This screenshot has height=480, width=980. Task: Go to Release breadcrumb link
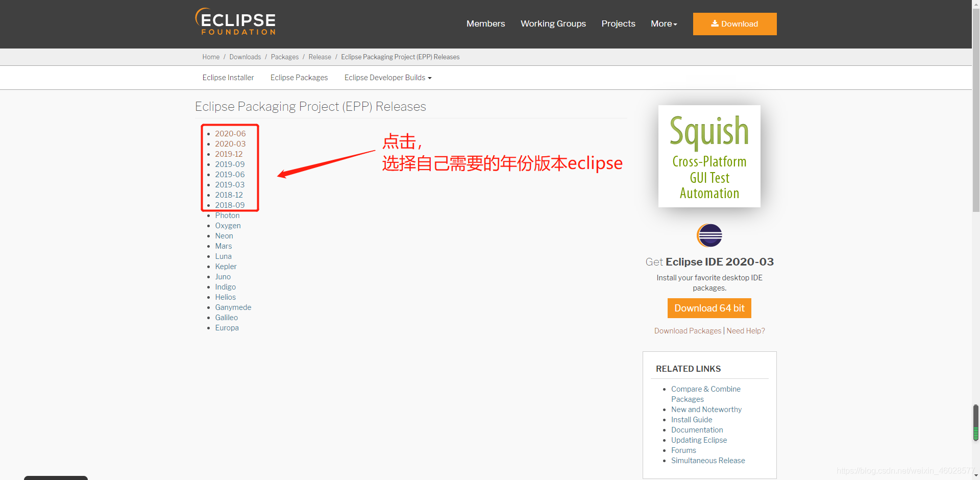320,57
